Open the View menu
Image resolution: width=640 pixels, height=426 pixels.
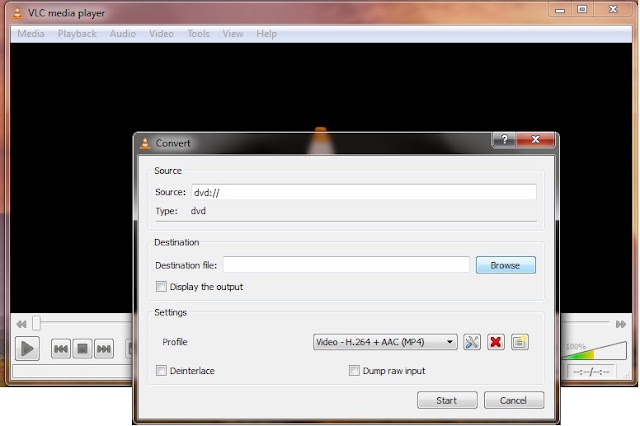tap(233, 34)
